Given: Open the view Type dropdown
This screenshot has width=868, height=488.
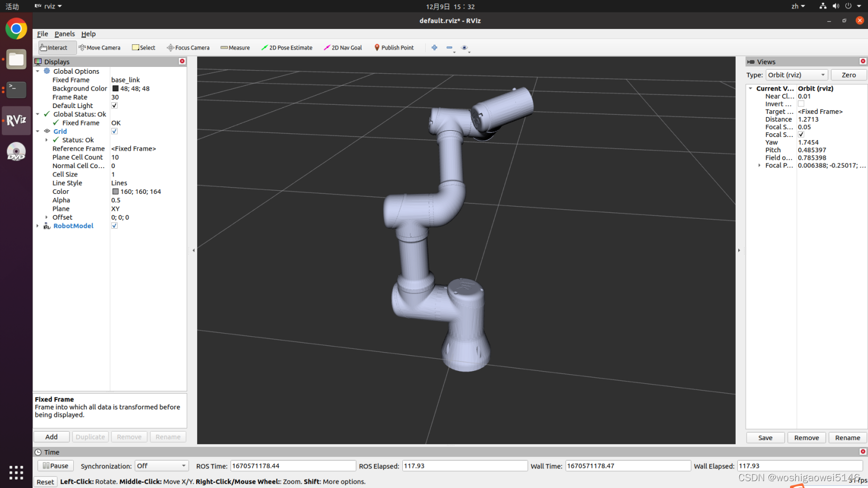Looking at the screenshot, I should pos(796,75).
